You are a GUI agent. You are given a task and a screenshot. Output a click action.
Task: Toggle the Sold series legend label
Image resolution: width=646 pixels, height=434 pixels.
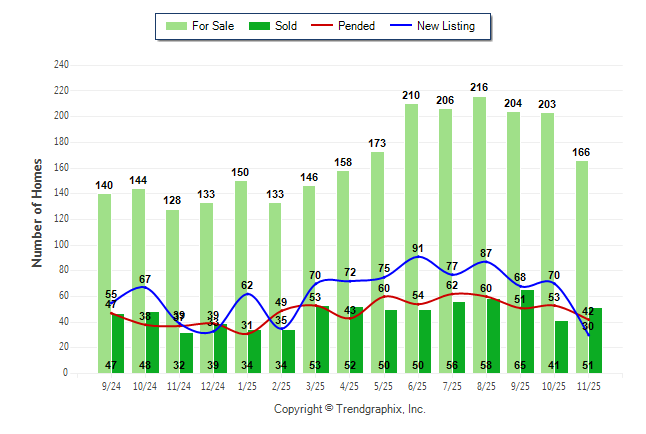[286, 26]
